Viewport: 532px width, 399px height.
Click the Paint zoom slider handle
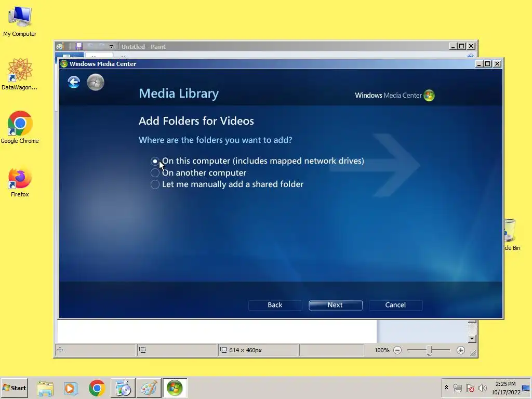(x=430, y=350)
